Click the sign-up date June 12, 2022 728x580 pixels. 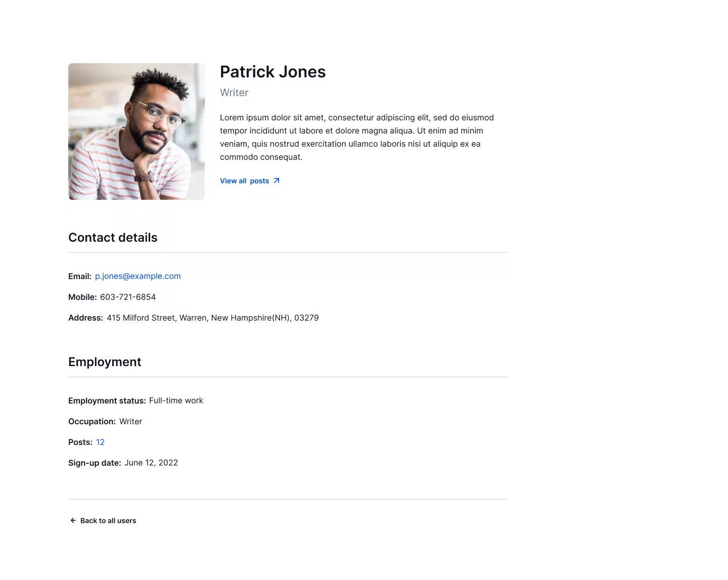pyautogui.click(x=151, y=463)
